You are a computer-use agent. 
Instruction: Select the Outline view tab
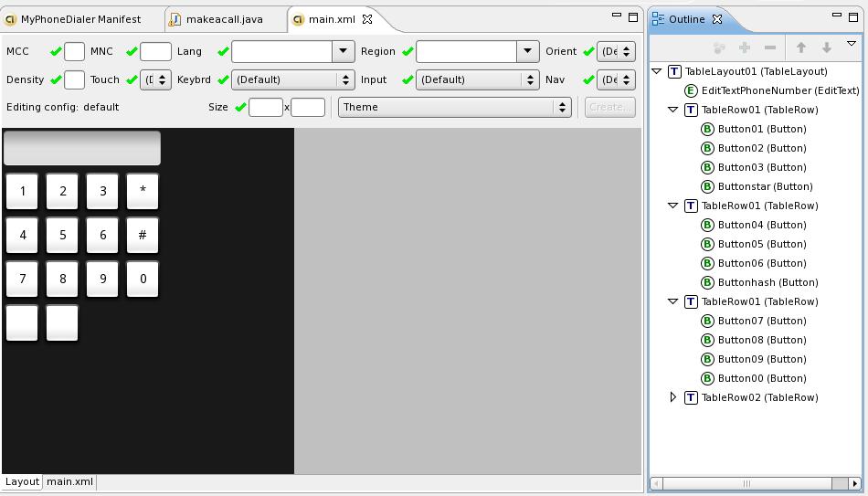pos(686,19)
